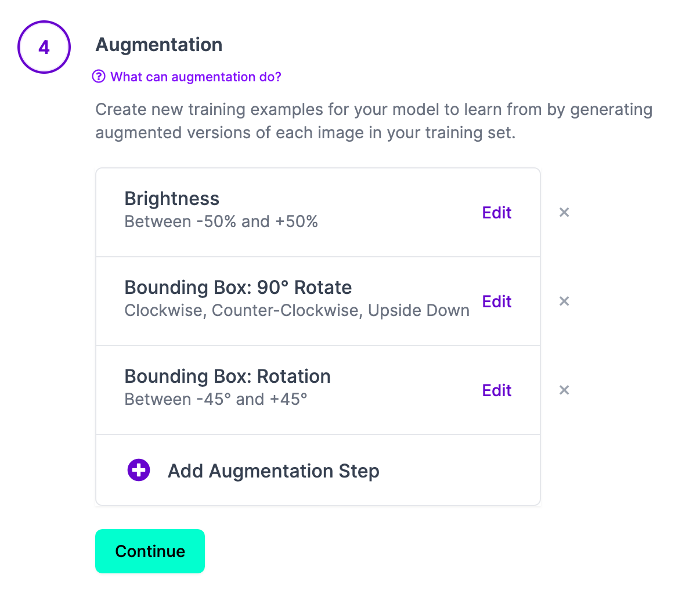Edit the Brightness augmentation
Screen dimensions: 700x596
coord(496,213)
